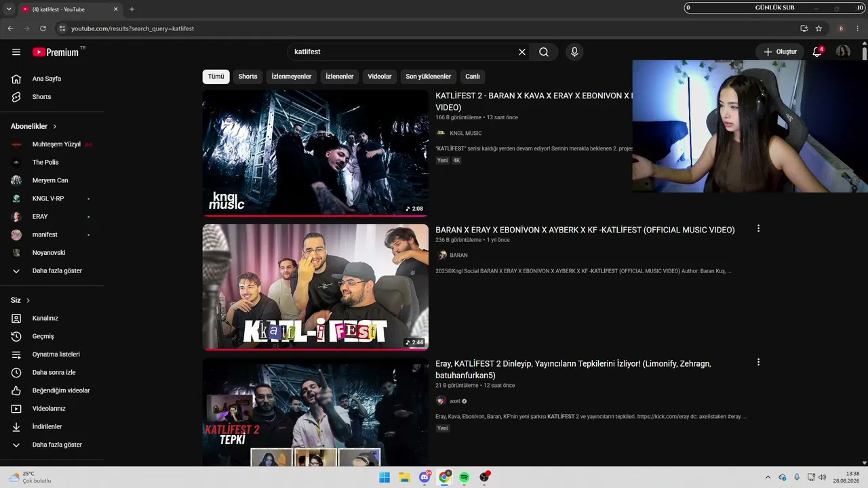Reload the page
This screenshot has width=868, height=488.
pyautogui.click(x=43, y=28)
